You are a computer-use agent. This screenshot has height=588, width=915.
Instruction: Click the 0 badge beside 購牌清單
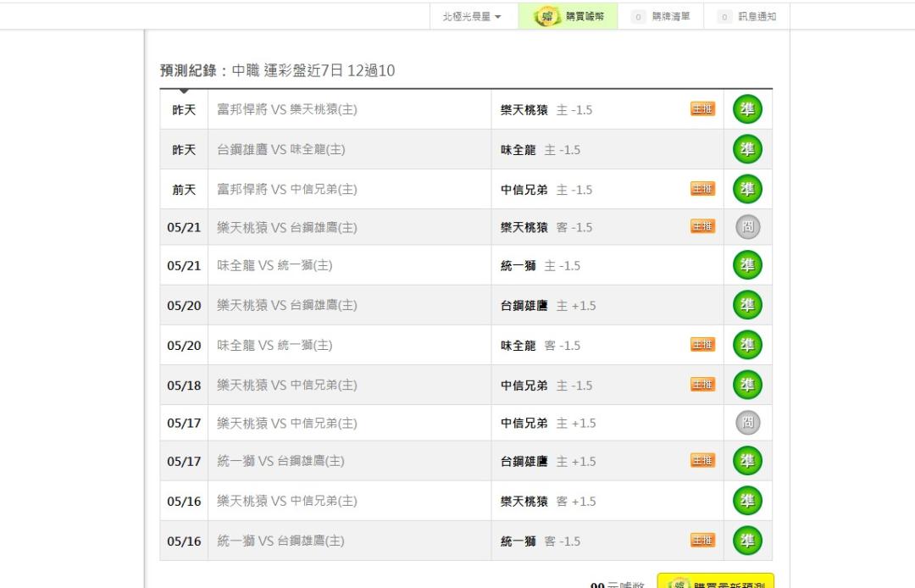638,17
